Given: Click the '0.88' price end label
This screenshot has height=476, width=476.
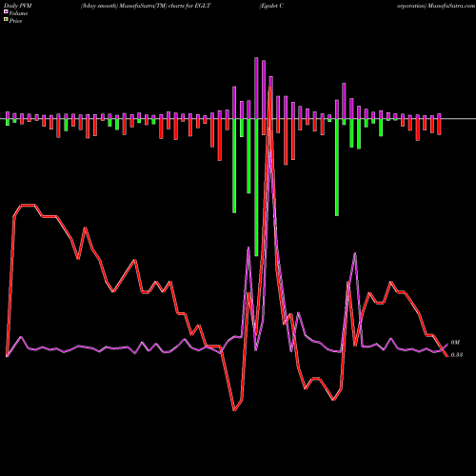Looking at the screenshot, I should tap(457, 355).
